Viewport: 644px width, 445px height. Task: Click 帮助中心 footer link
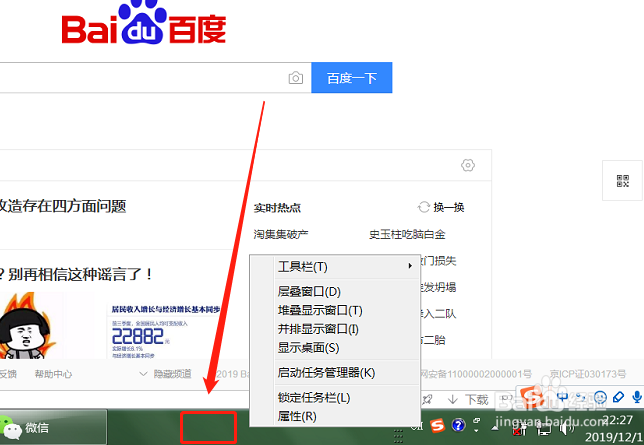53,374
